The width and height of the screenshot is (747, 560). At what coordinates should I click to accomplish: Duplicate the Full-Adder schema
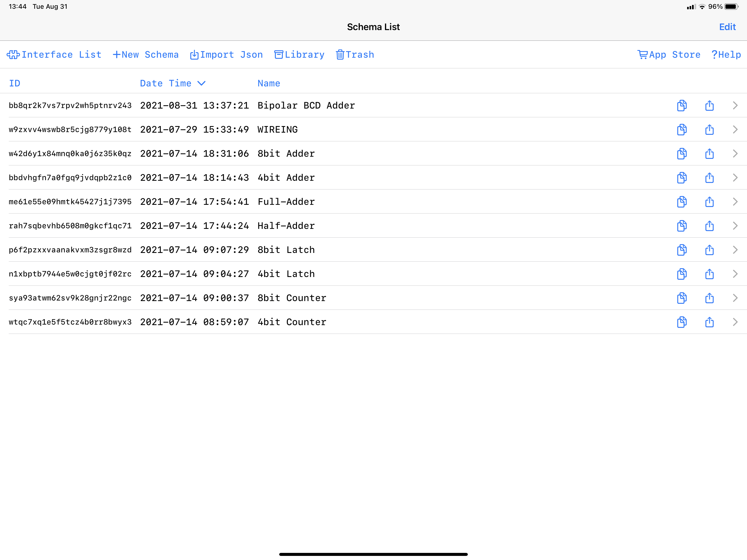[x=681, y=202]
